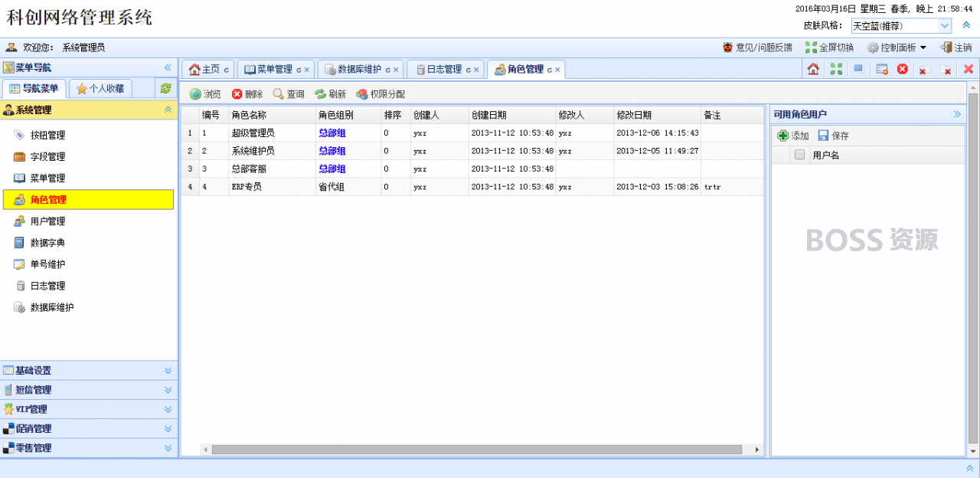980x478 pixels.
Task: Click 保存 save button in user panel
Action: 833,136
